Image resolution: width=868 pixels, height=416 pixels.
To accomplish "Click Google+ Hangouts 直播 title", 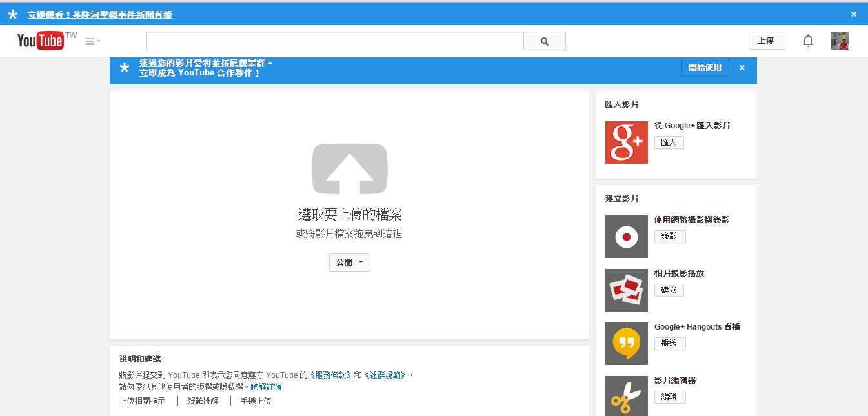I will tap(698, 327).
